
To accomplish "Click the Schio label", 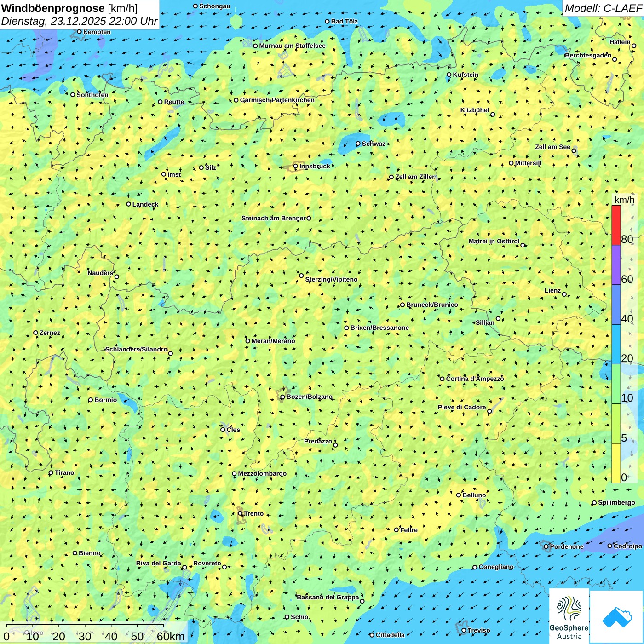I will (x=299, y=617).
